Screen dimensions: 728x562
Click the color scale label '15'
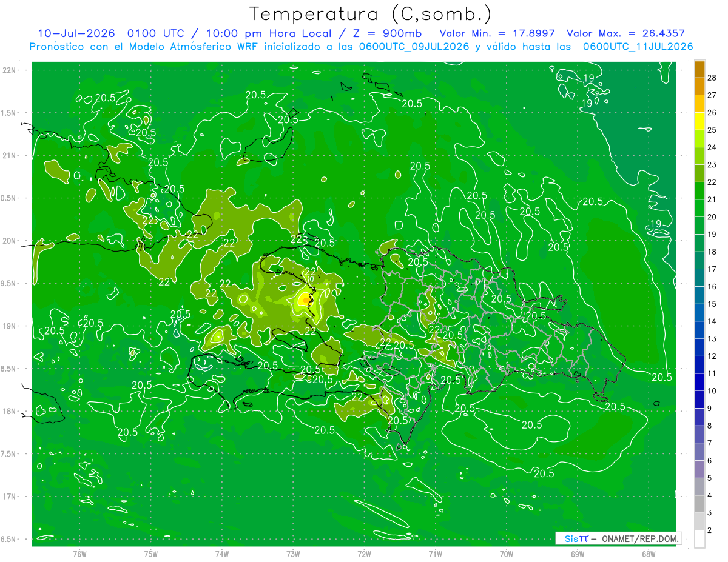coord(712,304)
